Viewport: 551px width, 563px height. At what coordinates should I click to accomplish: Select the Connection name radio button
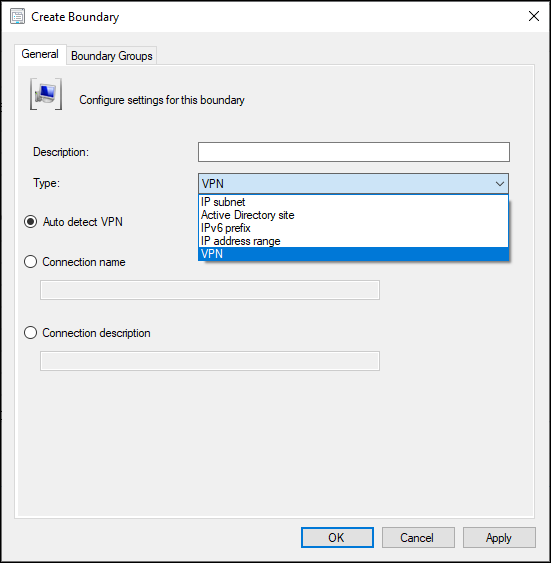(x=31, y=262)
